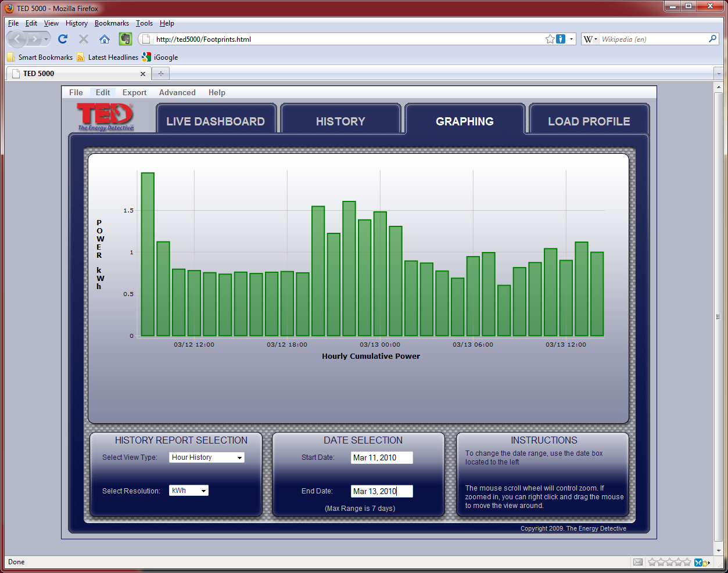The height and width of the screenshot is (573, 728).
Task: Click the Max Range is 7 days note
Action: [x=360, y=508]
